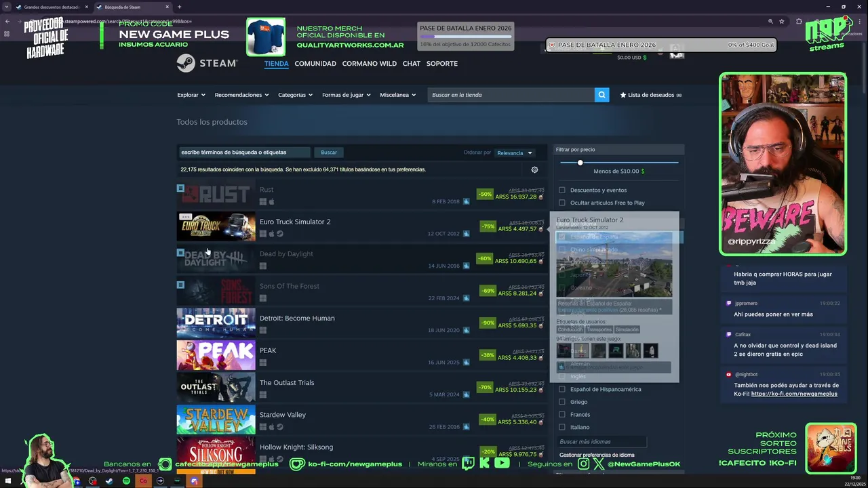Image resolution: width=868 pixels, height=488 pixels.
Task: Click the Rust price ARS$ 16.937,28
Action: [x=516, y=197]
